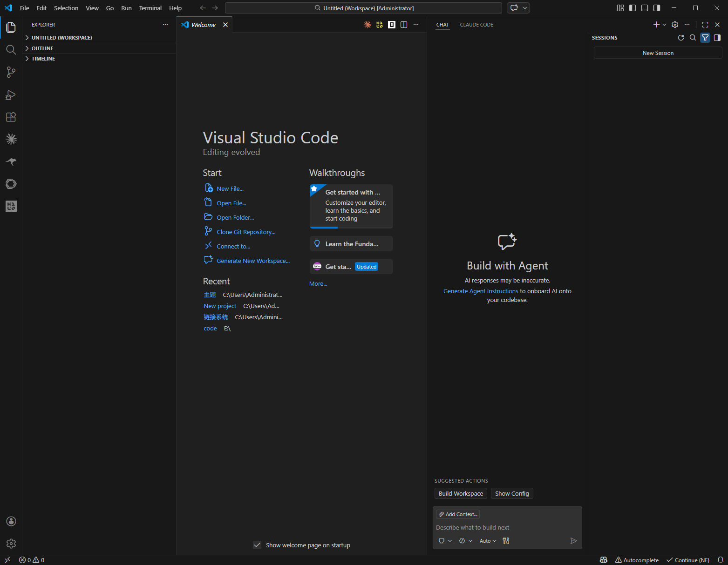This screenshot has height=565, width=728.
Task: Toggle bottom Panel visibility
Action: (x=645, y=8)
